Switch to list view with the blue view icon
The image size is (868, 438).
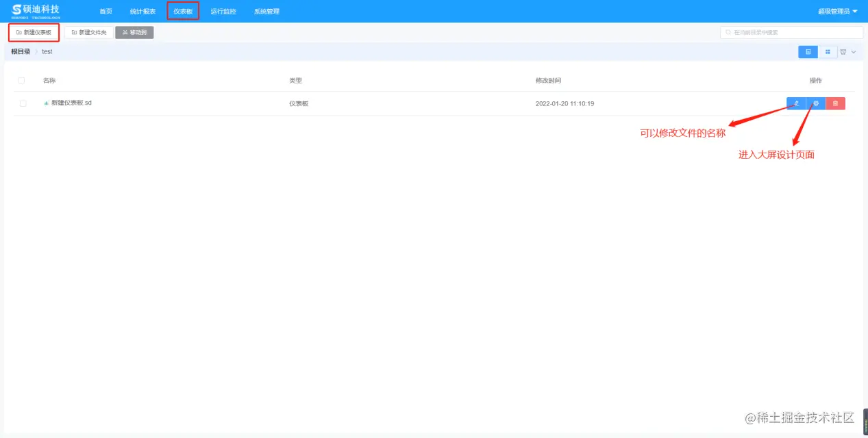pos(808,51)
